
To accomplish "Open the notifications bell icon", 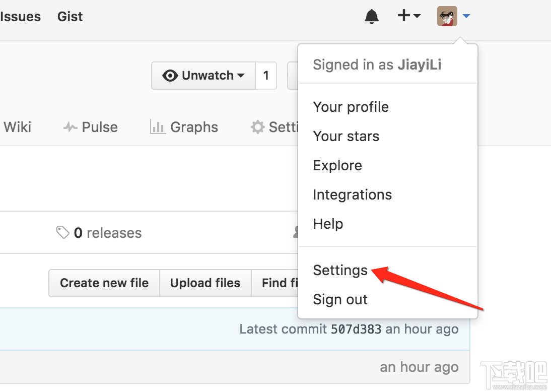I will (371, 17).
